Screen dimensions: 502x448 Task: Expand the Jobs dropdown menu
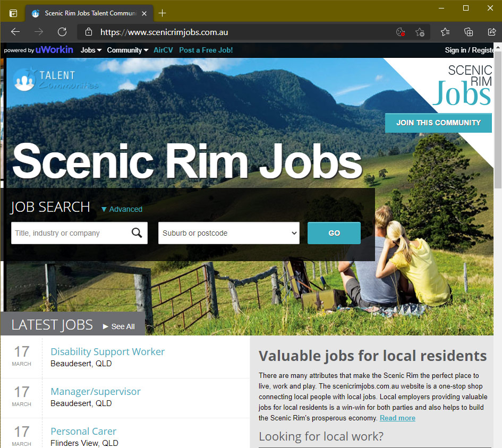(91, 50)
